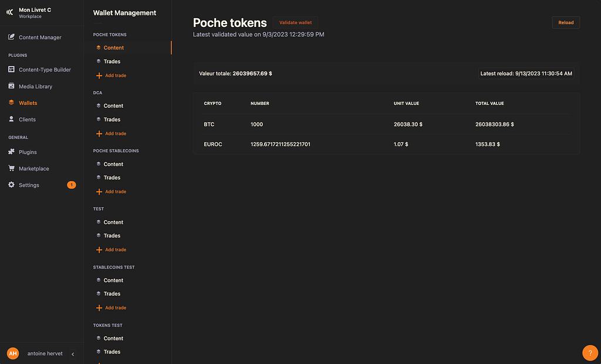Viewport: 601px width, 364px height.
Task: Collapse the antoine hervet user panel
Action: tap(73, 354)
